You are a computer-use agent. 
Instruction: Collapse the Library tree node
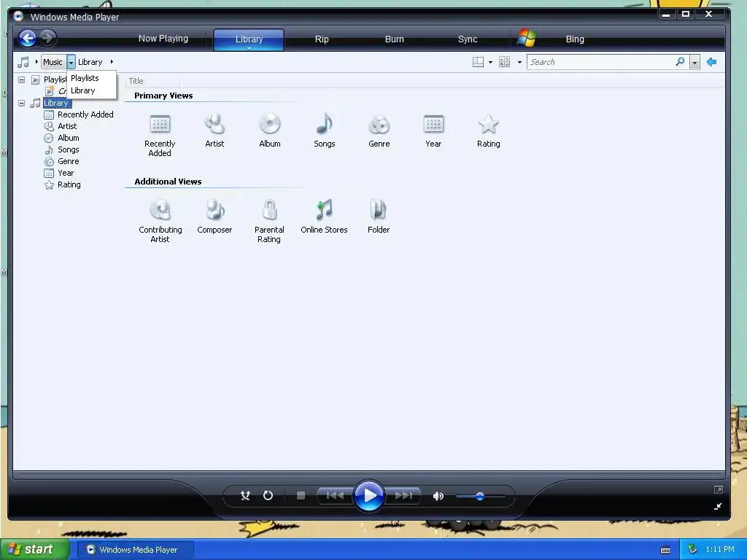coord(21,103)
